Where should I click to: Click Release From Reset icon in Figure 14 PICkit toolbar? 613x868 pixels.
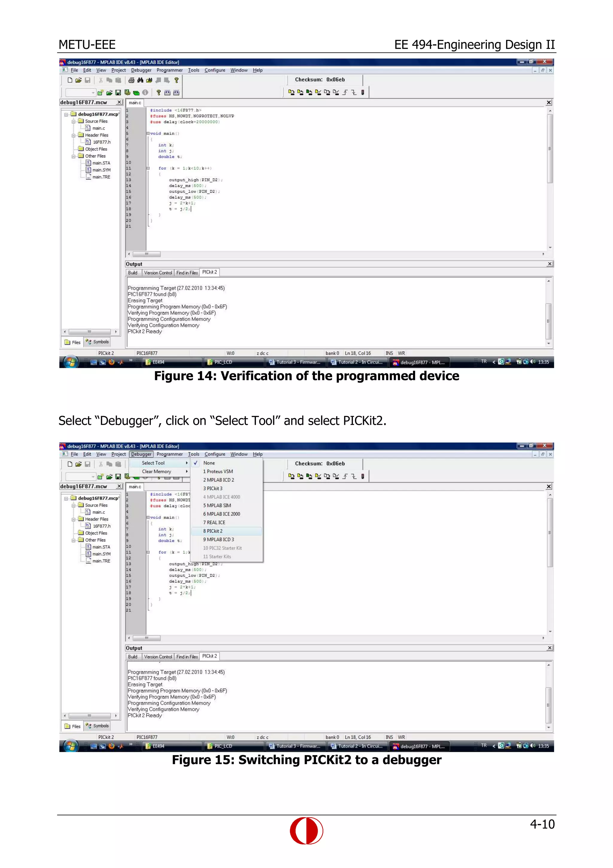(345, 92)
